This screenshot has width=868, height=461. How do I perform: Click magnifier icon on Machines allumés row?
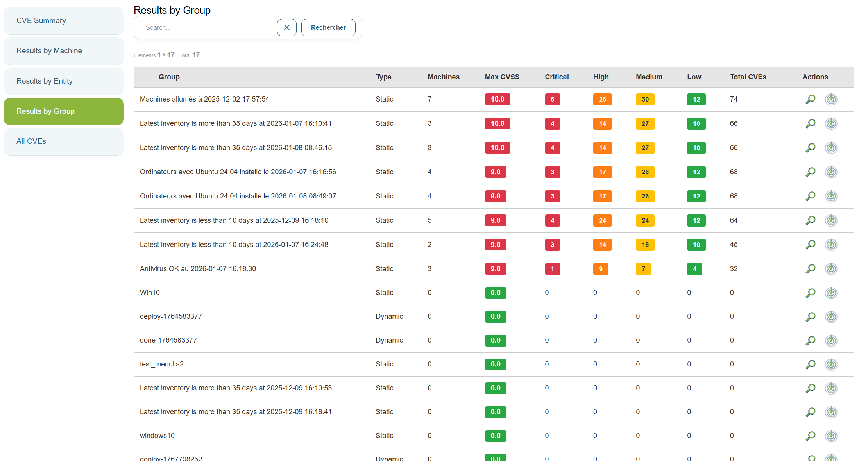click(811, 99)
